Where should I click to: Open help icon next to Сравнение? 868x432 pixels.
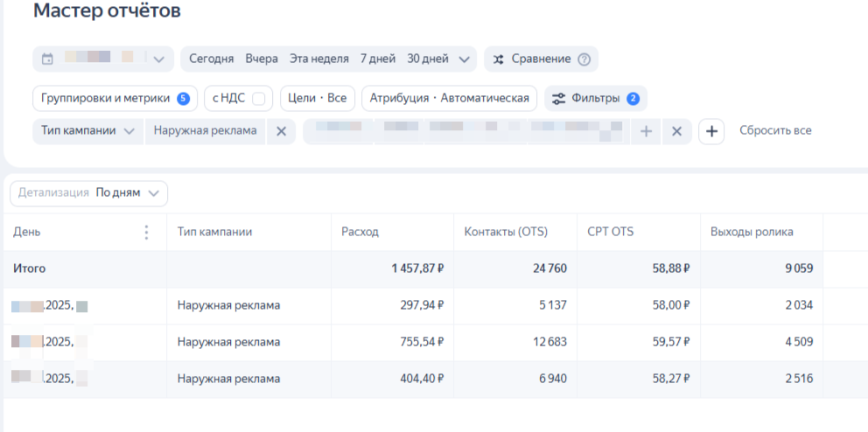point(584,59)
